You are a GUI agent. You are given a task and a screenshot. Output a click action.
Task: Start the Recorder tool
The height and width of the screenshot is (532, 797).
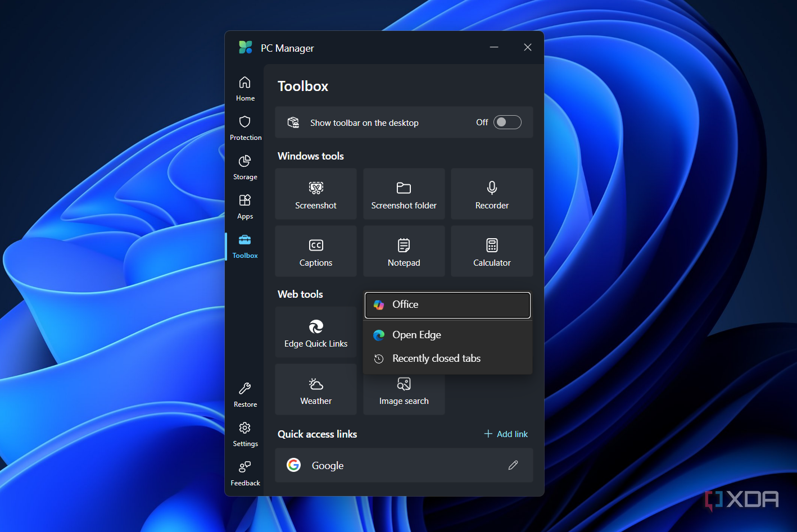point(492,194)
